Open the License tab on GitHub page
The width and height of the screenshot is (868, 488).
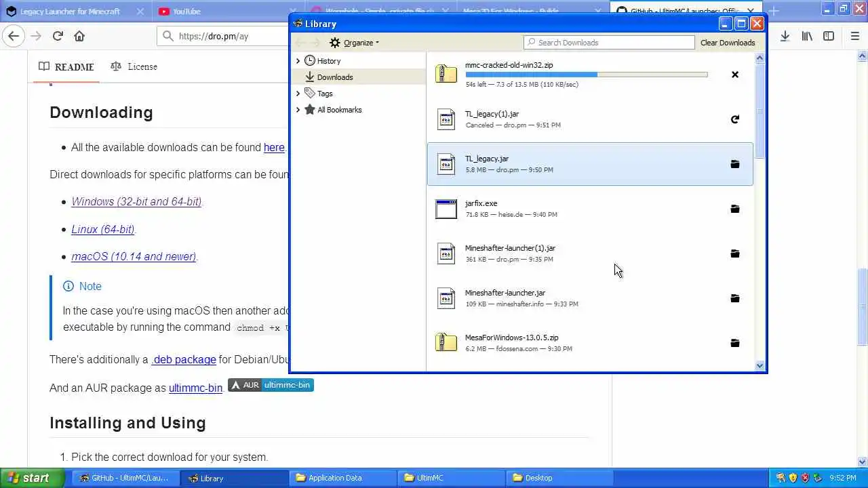(x=134, y=66)
